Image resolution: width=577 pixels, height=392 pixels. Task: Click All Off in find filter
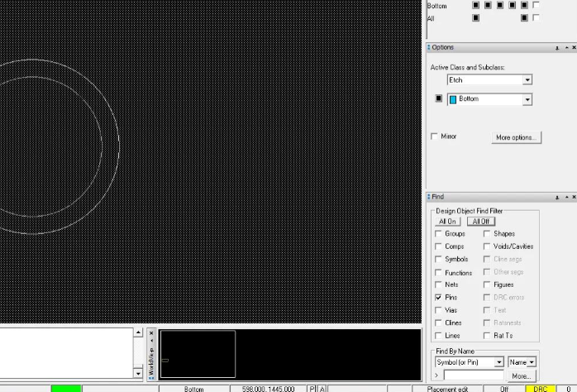pyautogui.click(x=480, y=222)
